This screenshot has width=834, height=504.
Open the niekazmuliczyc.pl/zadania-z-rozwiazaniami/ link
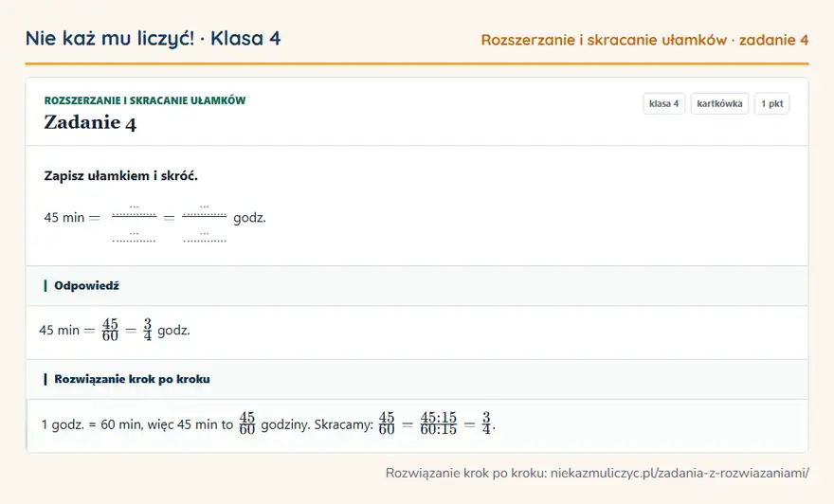point(680,473)
